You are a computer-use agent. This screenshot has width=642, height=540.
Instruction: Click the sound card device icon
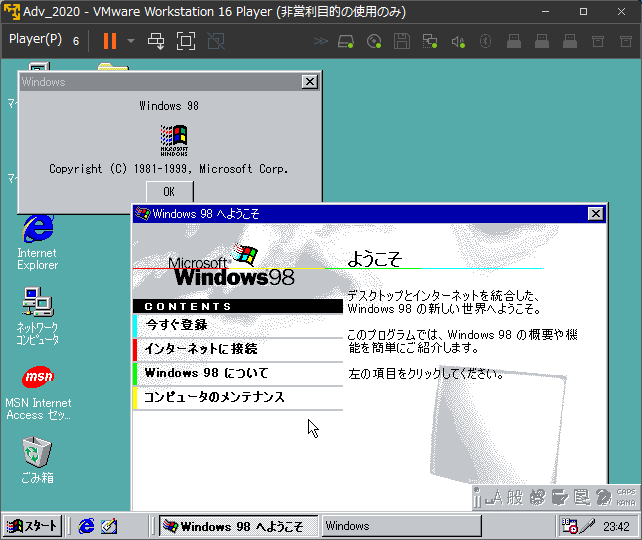click(458, 41)
